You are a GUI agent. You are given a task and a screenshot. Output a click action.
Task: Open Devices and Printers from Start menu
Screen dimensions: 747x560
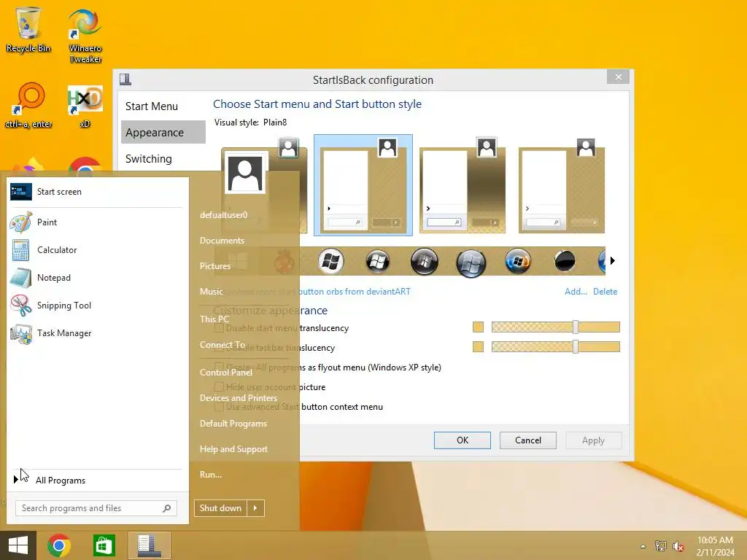click(239, 398)
